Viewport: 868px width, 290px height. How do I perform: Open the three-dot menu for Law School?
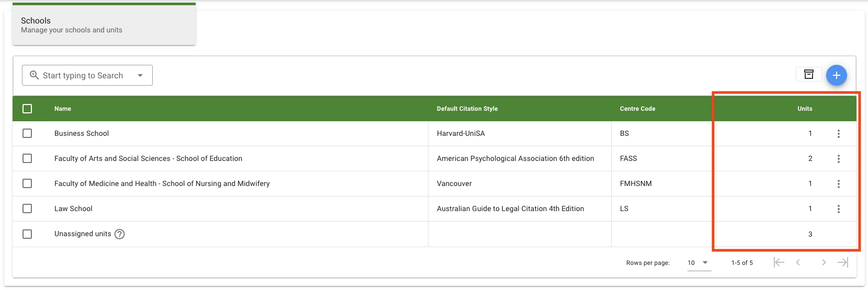point(838,209)
